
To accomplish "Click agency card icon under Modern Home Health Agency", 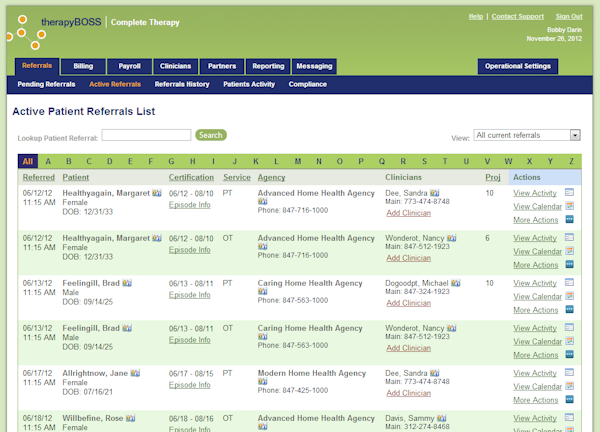I will tap(262, 381).
